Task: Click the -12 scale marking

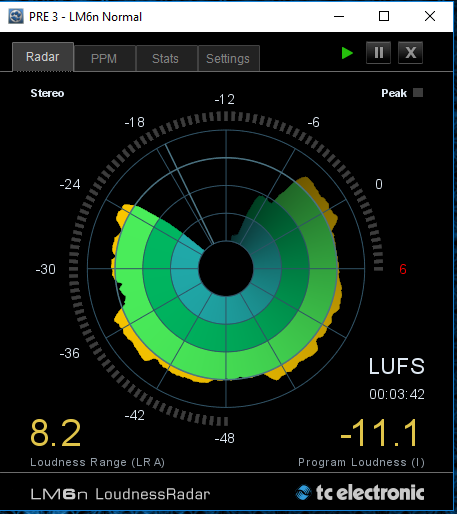Action: [225, 99]
